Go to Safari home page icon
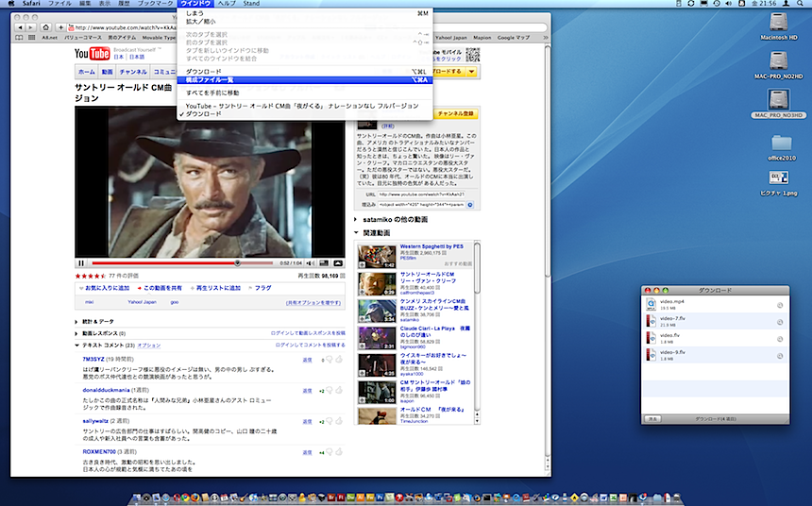The width and height of the screenshot is (812, 506). (x=46, y=27)
